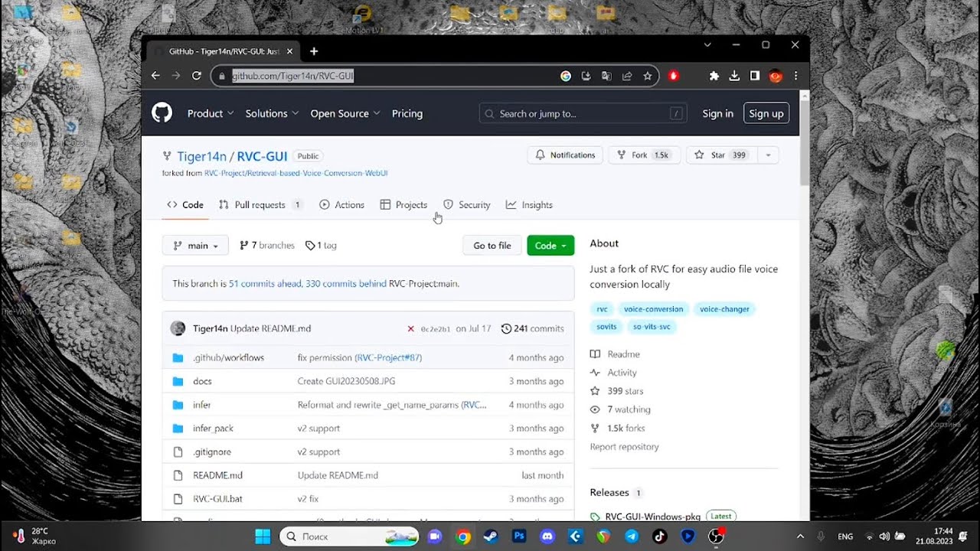Click Report repository

coord(624,447)
